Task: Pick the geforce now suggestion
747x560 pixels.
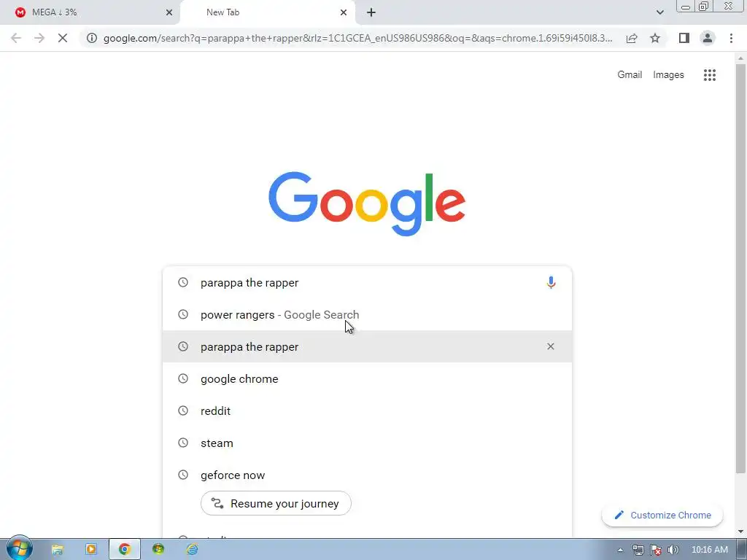Action: 367,475
